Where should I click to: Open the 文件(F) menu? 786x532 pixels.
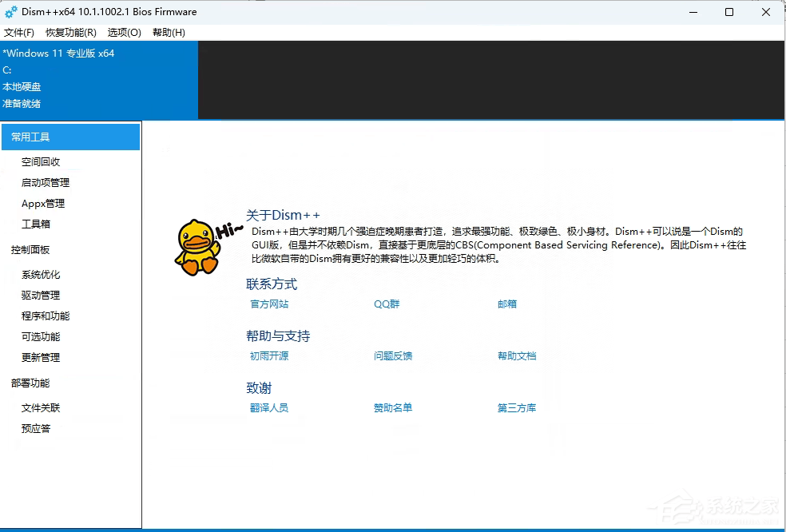tap(19, 32)
